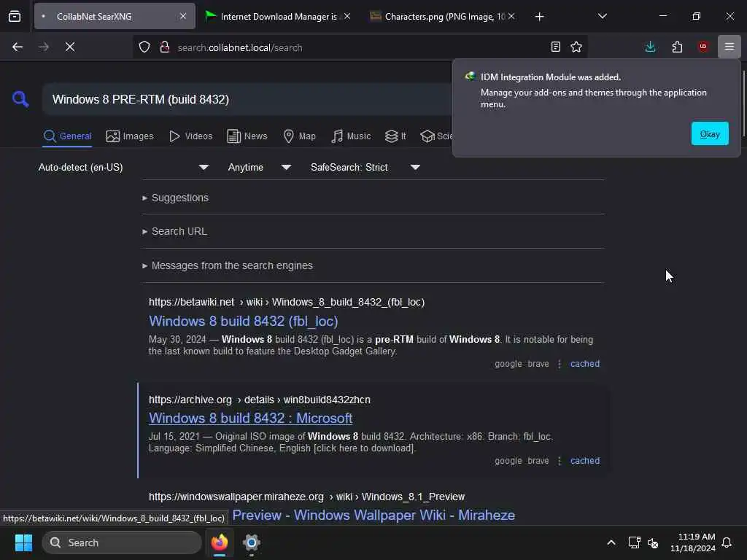Open more options dots on betawiki result

tap(560, 364)
